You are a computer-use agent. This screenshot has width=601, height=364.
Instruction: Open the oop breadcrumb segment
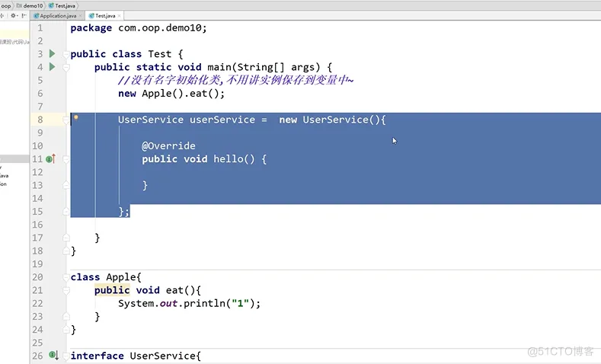click(x=6, y=6)
